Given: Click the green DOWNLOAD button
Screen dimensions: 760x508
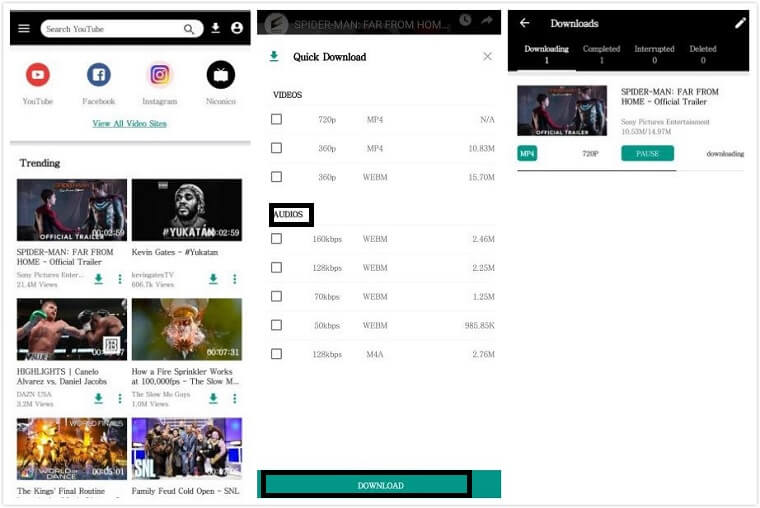Looking at the screenshot, I should [379, 485].
